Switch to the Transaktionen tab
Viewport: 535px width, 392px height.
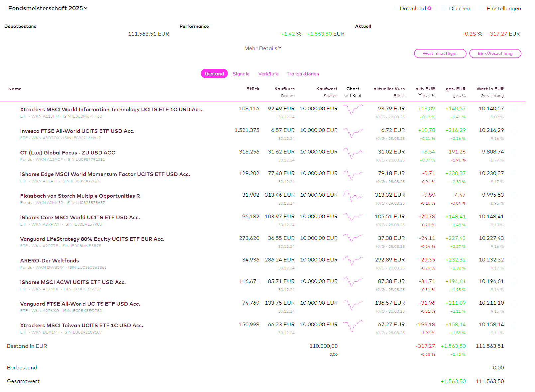click(x=303, y=74)
